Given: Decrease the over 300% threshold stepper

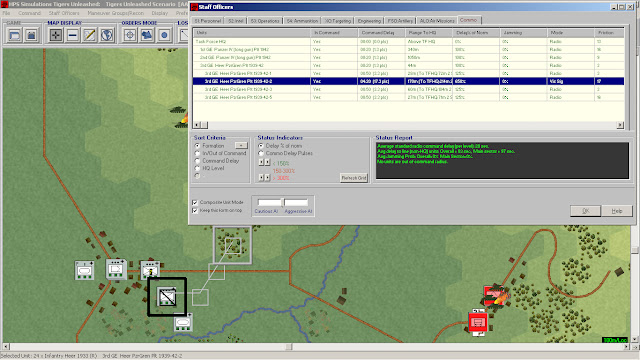Looking at the screenshot, I should (261, 178).
